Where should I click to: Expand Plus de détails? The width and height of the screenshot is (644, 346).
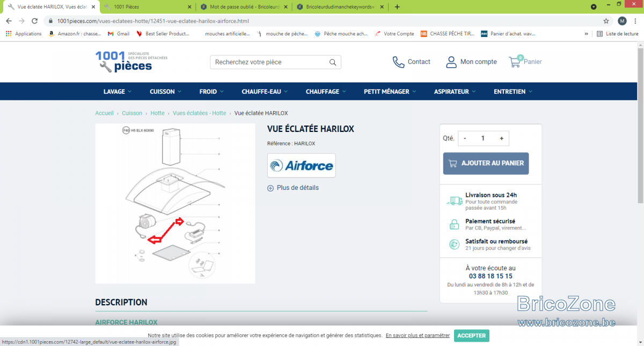(293, 188)
